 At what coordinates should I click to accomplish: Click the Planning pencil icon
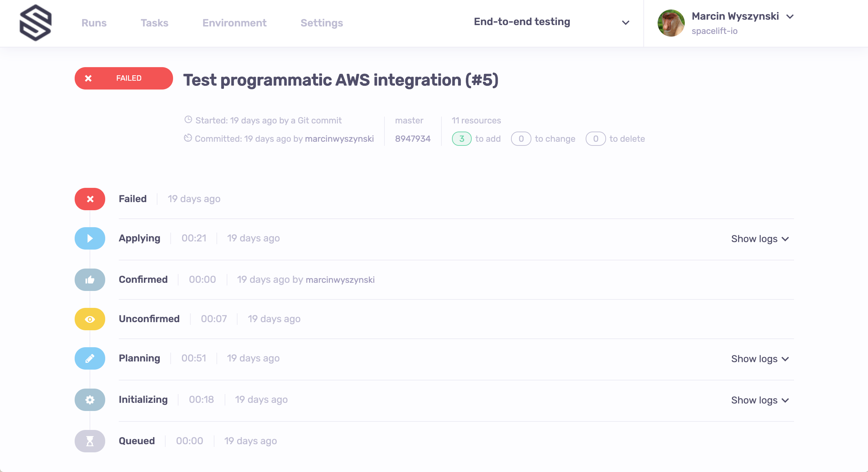(x=90, y=358)
